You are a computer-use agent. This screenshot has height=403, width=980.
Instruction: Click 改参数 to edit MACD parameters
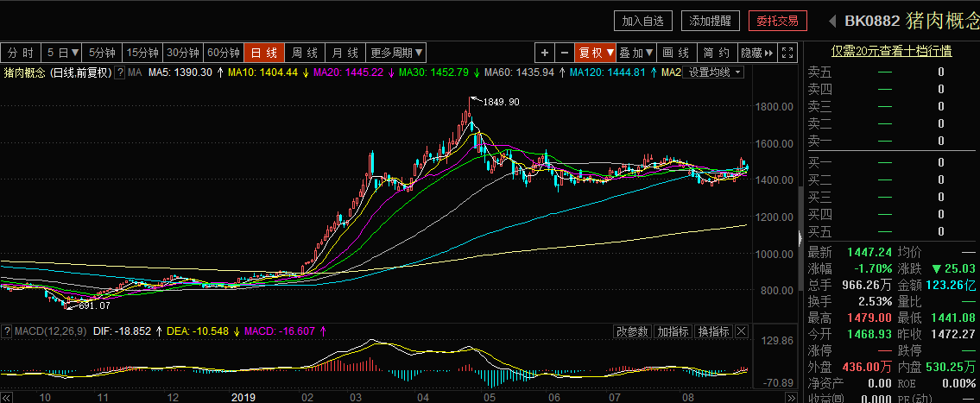pos(631,331)
